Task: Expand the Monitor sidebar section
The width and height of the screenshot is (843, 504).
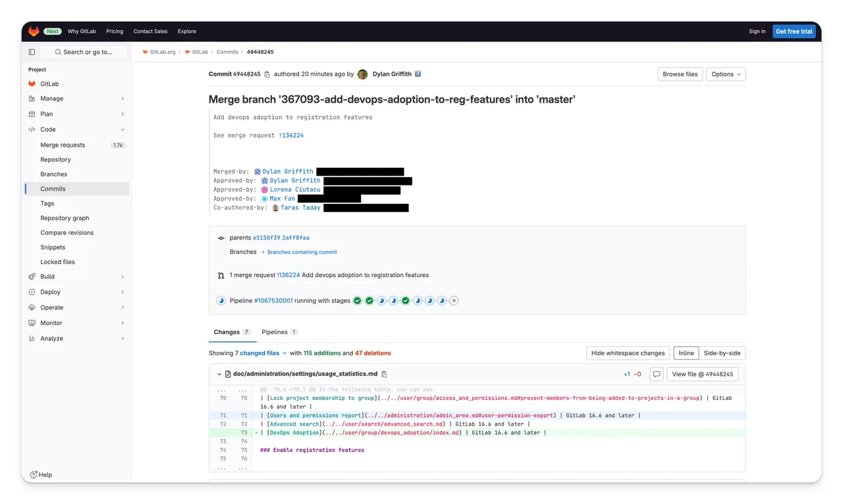Action: pyautogui.click(x=122, y=323)
